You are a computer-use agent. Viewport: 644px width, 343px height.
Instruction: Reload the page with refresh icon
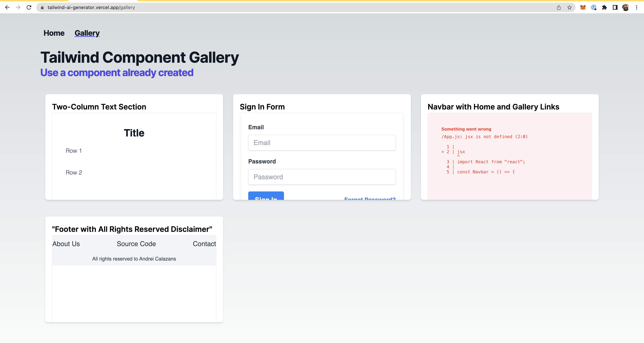(x=29, y=8)
